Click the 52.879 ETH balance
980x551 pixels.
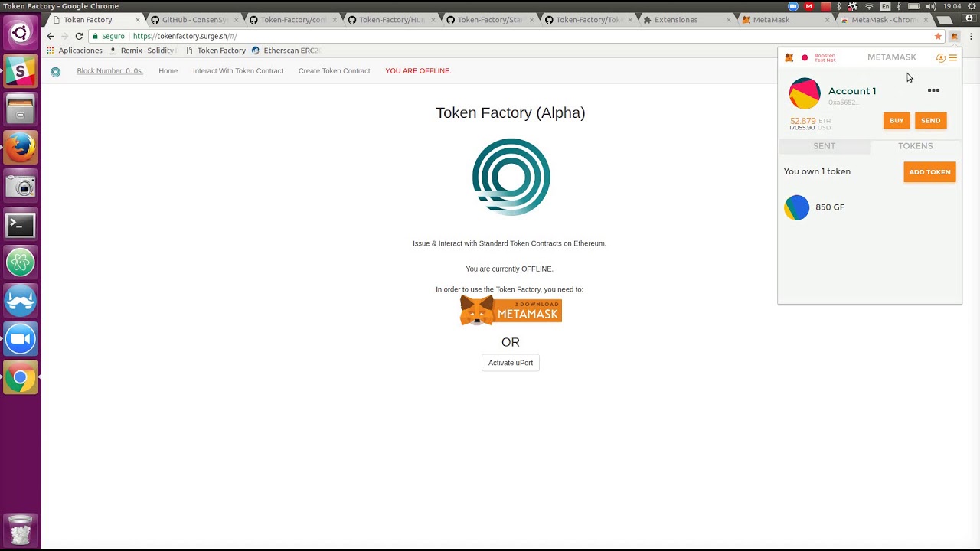pos(810,121)
